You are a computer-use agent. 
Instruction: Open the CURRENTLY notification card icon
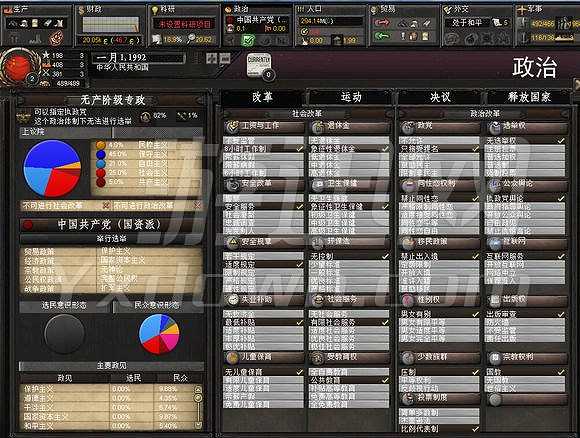259,64
